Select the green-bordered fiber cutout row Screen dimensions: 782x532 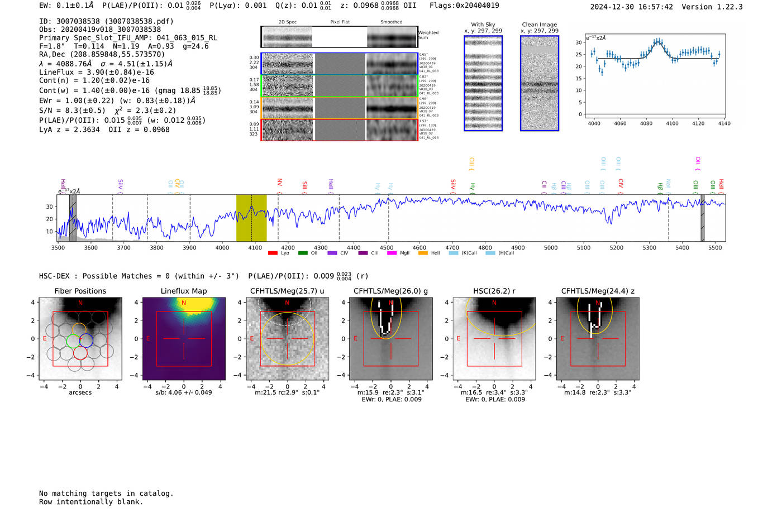339,86
